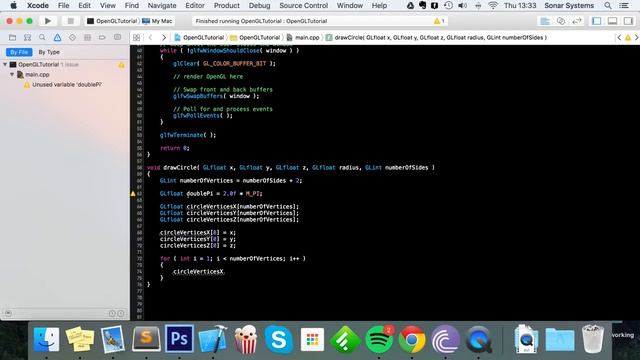Collapse the main.cpp issue group
640x360 pixels.
(12, 75)
